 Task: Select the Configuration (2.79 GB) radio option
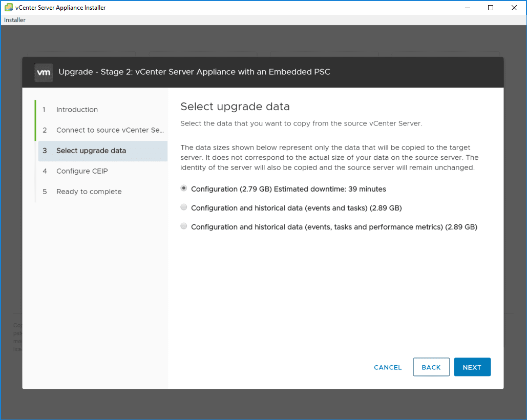tap(184, 188)
